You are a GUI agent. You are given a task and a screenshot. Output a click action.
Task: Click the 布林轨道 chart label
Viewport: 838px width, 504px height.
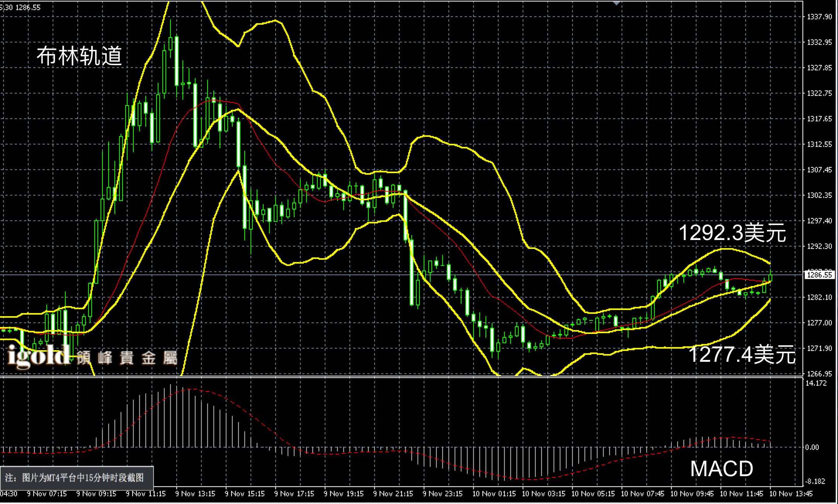79,56
